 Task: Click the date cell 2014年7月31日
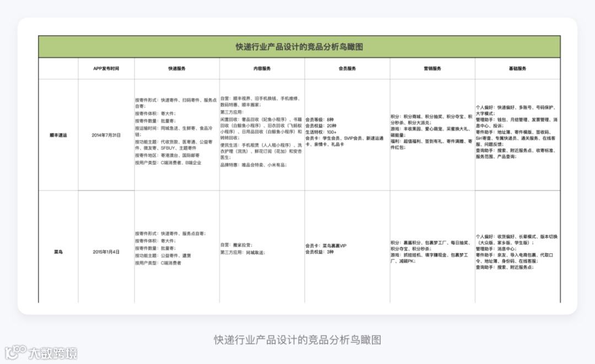coord(106,135)
